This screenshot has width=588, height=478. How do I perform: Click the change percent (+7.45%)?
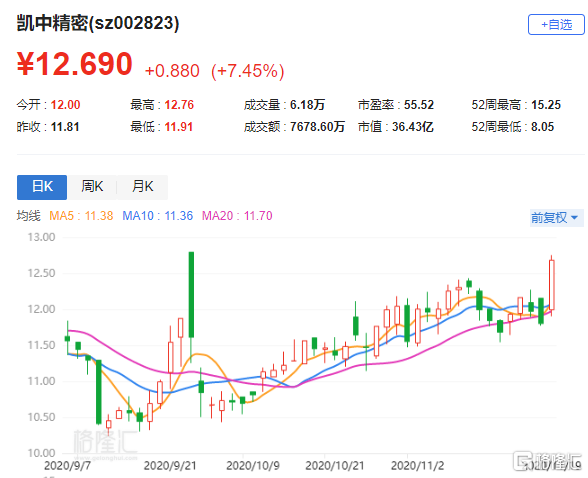point(248,71)
